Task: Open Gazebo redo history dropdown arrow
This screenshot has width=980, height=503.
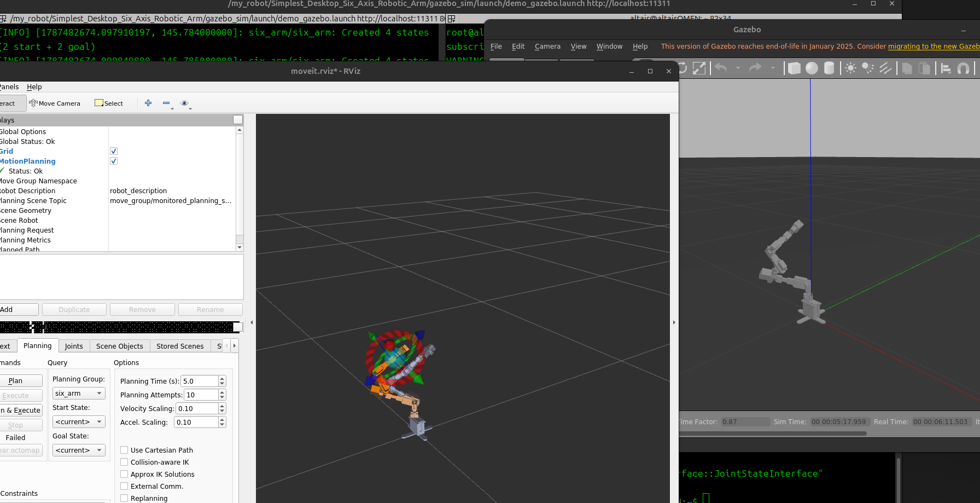Action: click(x=773, y=68)
